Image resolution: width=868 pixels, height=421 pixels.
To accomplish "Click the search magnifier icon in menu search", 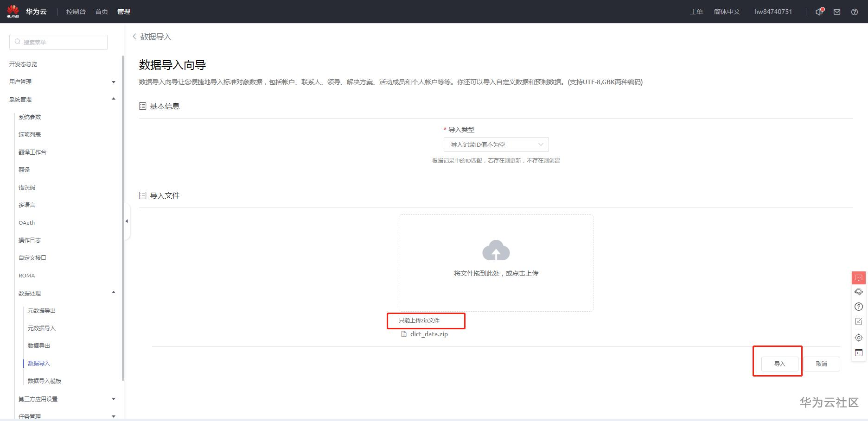I will point(18,42).
